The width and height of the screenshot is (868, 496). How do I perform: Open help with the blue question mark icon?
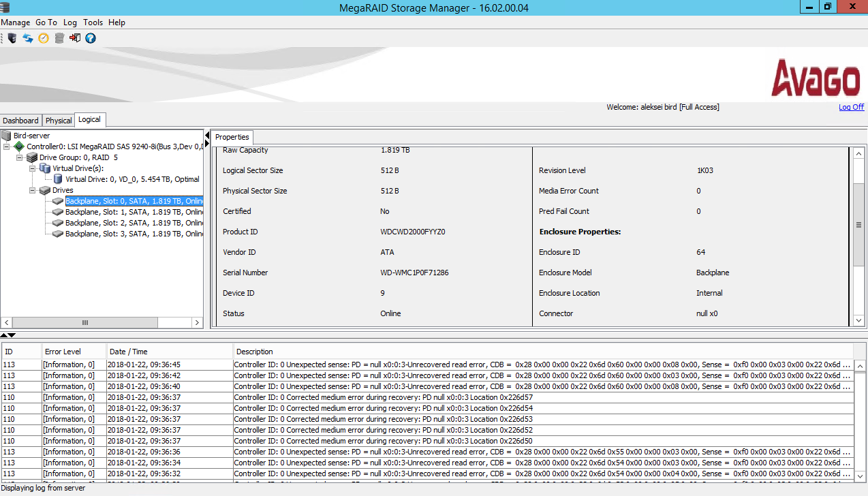coord(91,38)
